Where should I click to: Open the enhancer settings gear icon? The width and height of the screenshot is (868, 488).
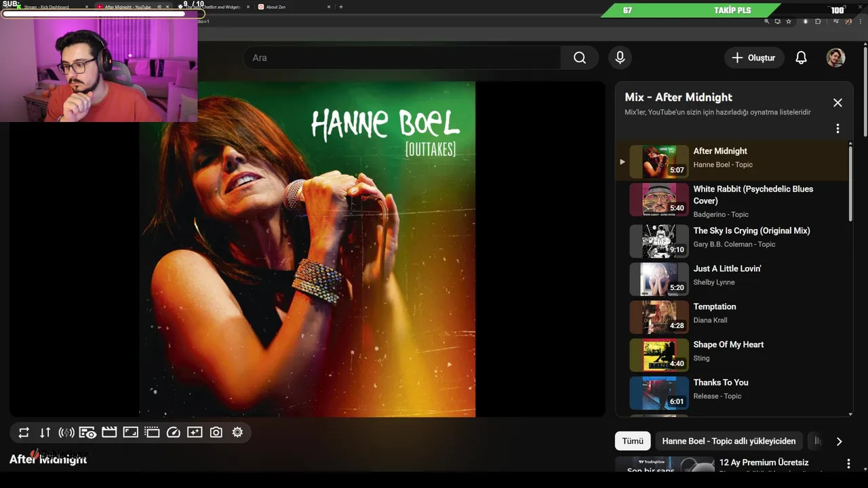point(237,432)
